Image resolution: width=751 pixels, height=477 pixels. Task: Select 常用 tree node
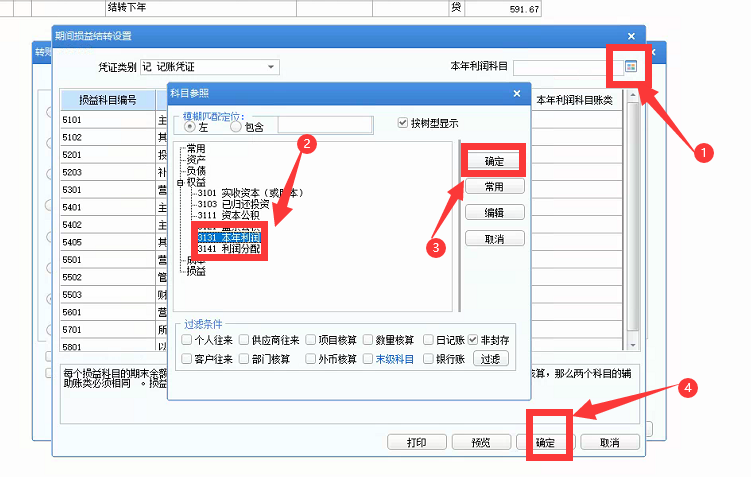[196, 148]
